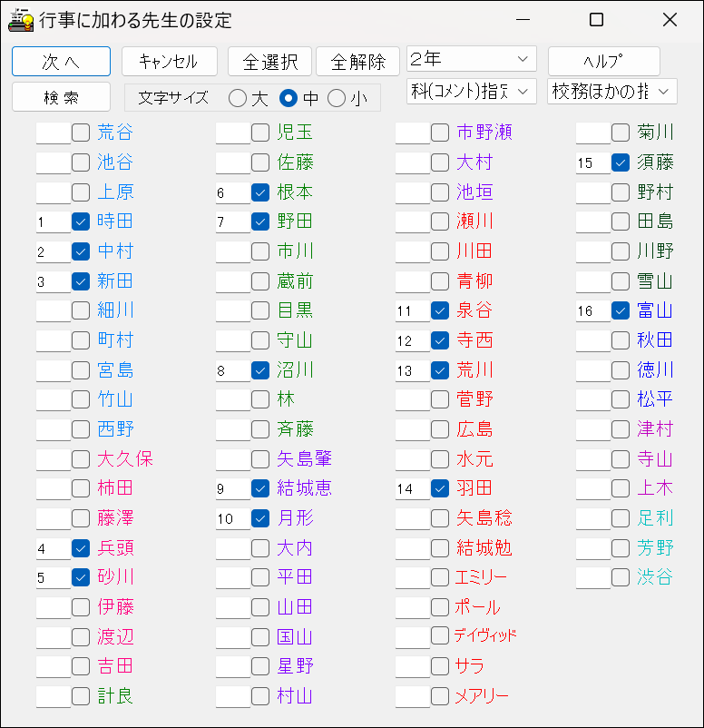The height and width of the screenshot is (728, 704).
Task: Close the 行事に加わる先生の設定 window
Action: (670, 20)
